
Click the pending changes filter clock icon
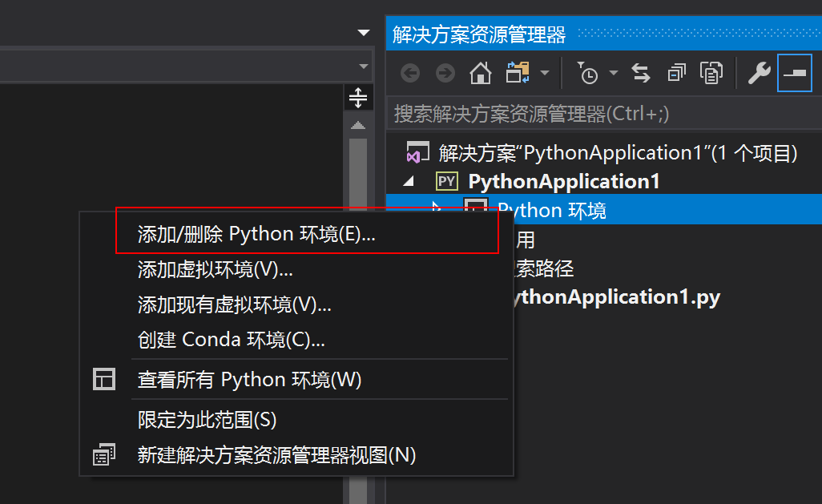pos(588,73)
